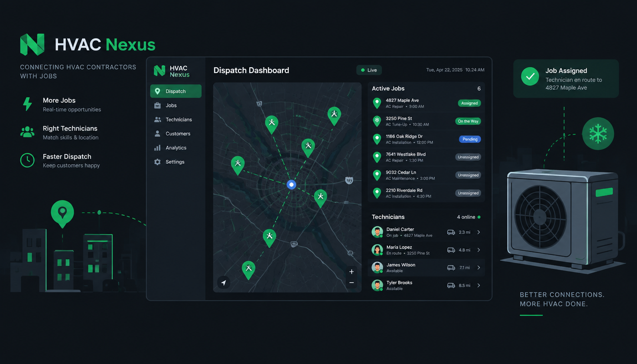The image size is (637, 364).
Task: Click the snowflake circle icon
Action: 598,134
